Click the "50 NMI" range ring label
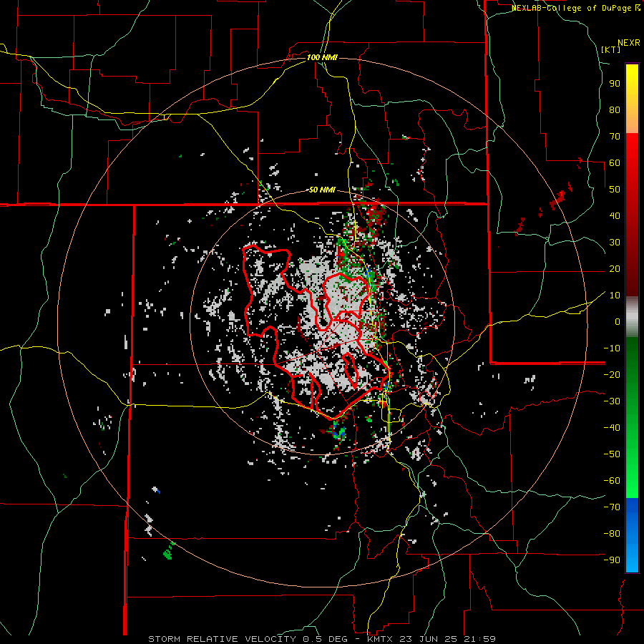Viewport: 644px width, 644px height. (322, 190)
